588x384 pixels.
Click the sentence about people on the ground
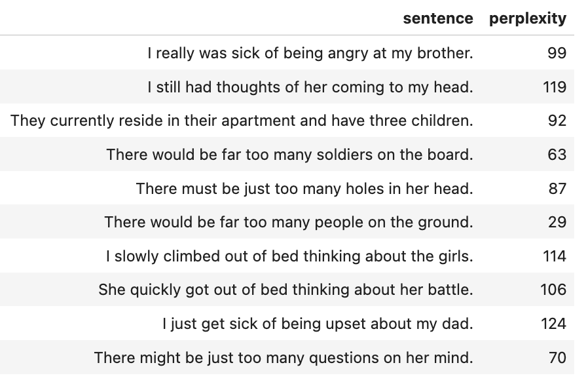288,222
